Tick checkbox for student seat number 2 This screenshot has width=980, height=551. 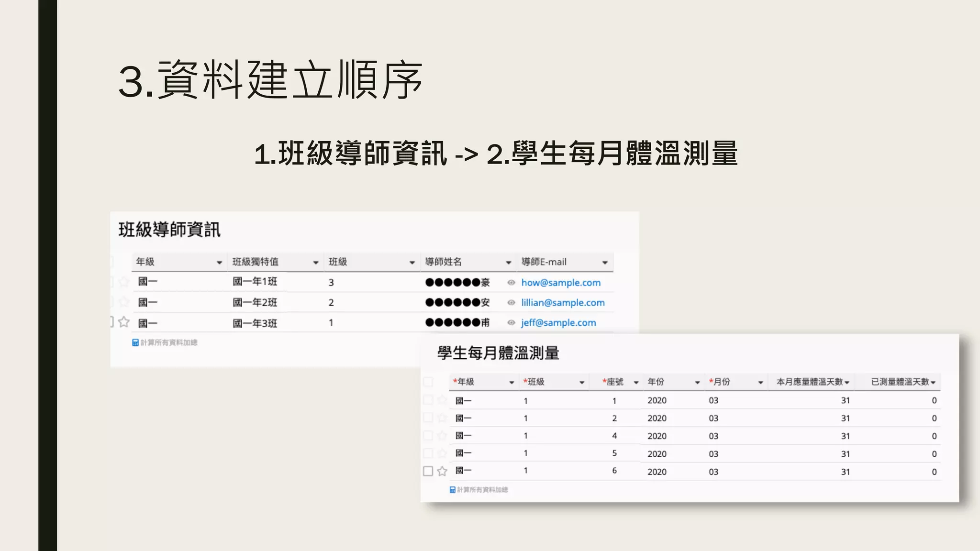point(428,418)
